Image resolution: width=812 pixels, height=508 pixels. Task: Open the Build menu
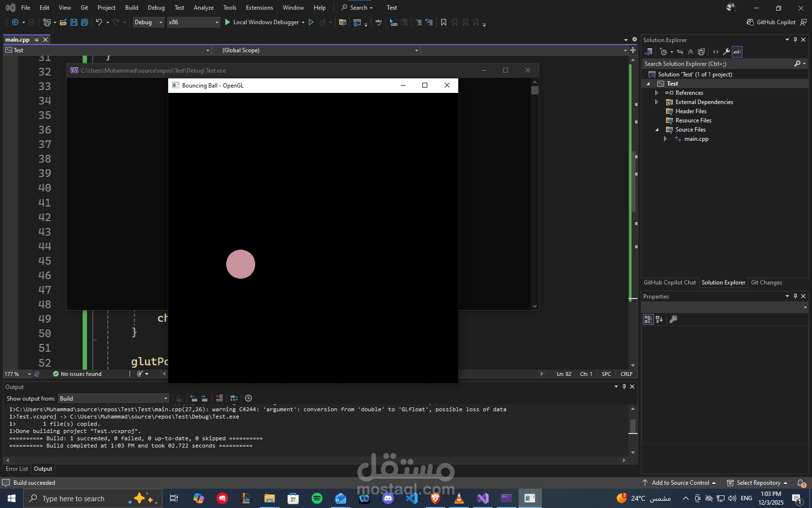tap(131, 8)
